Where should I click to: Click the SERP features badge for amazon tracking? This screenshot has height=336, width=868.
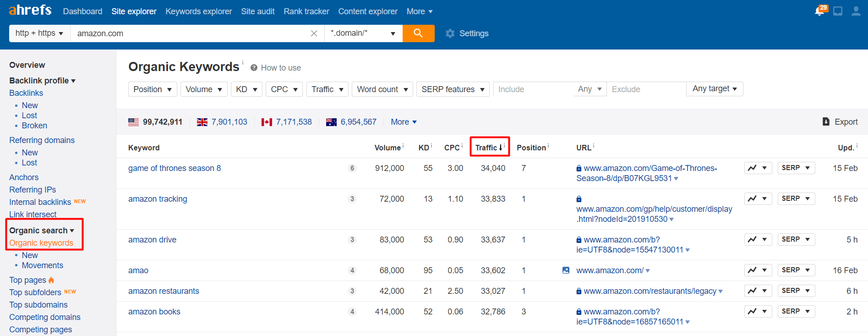point(352,199)
